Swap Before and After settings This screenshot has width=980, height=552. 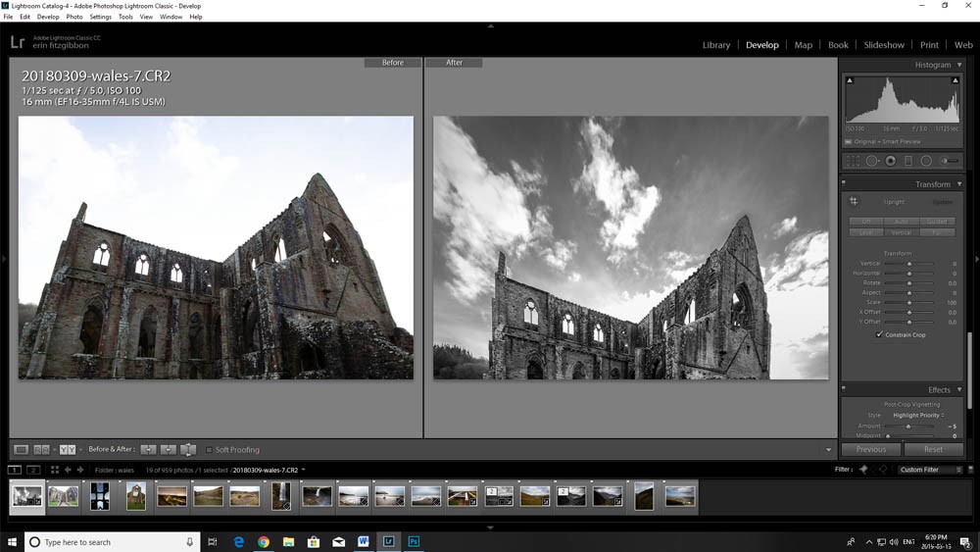[188, 449]
